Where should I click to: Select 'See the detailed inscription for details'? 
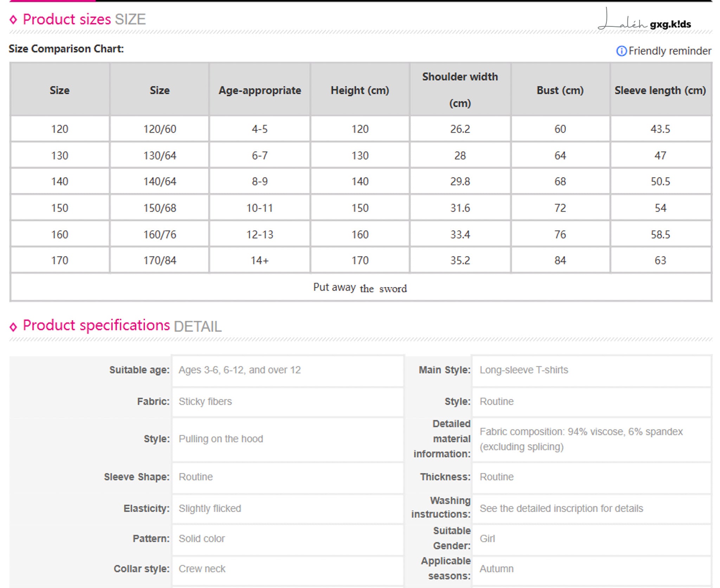coord(561,509)
